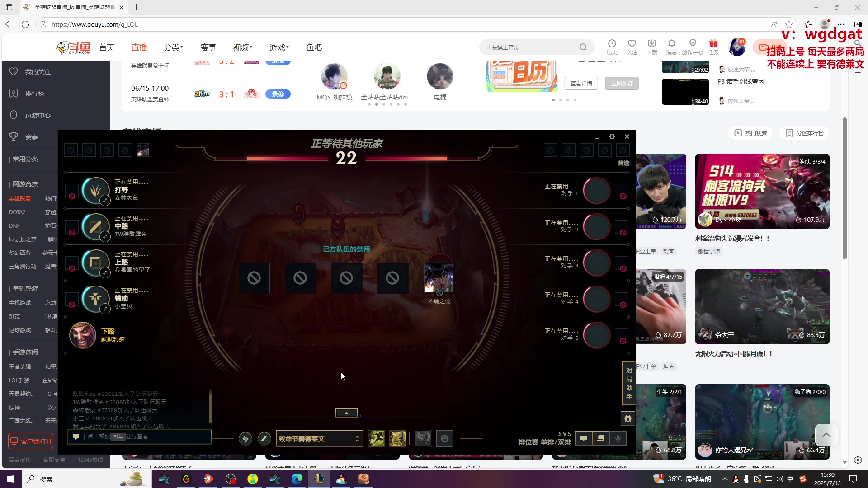This screenshot has width=868, height=488.
Task: Open the League client settings gear
Action: 612,136
